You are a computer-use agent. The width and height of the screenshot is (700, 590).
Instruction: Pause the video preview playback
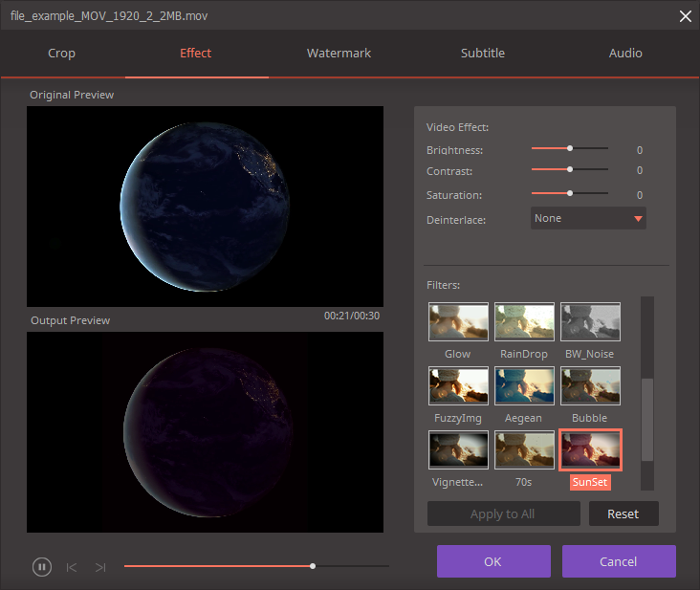[x=42, y=567]
